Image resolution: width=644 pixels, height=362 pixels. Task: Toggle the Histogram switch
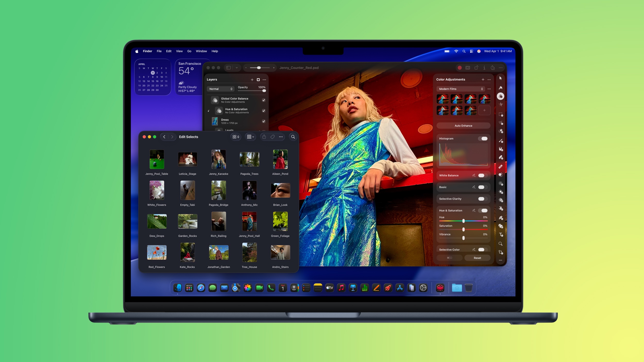coord(484,139)
